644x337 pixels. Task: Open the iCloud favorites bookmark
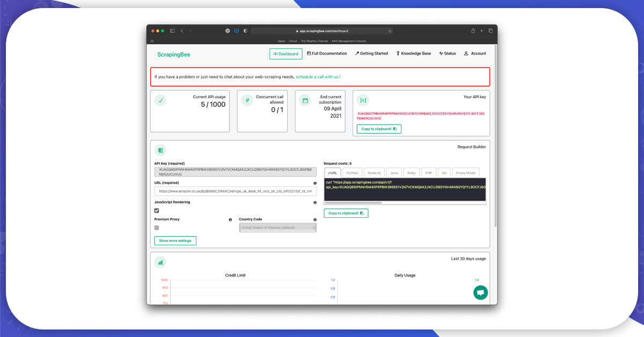click(292, 41)
